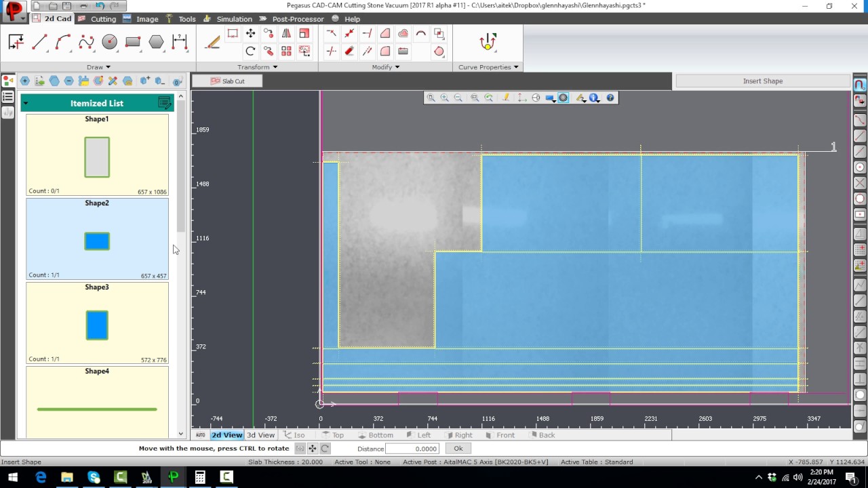The width and height of the screenshot is (868, 488).
Task: Switch to 3d View tab
Action: click(261, 435)
